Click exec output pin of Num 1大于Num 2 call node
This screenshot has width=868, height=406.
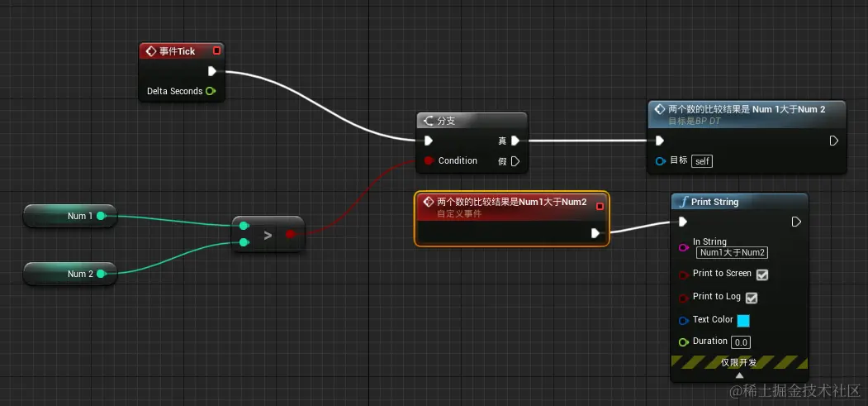tap(833, 141)
